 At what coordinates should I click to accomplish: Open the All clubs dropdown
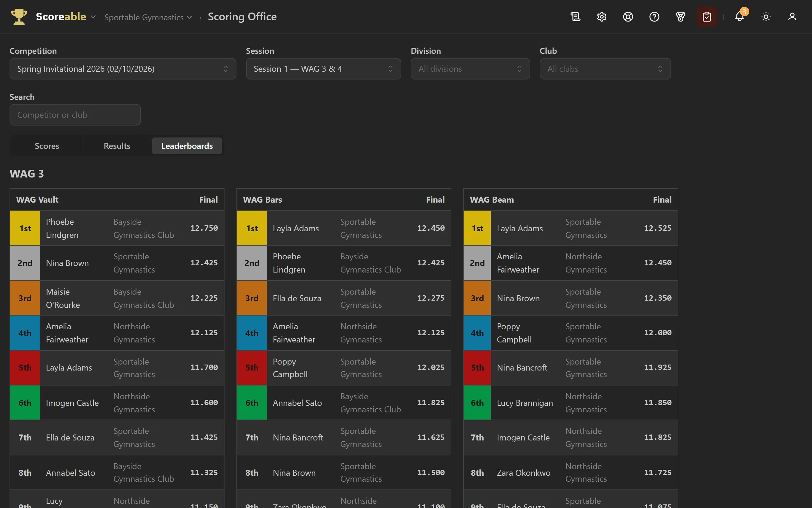(x=605, y=69)
